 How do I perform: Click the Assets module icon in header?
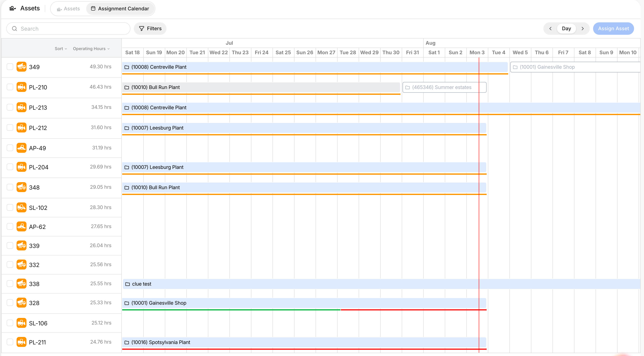[12, 8]
